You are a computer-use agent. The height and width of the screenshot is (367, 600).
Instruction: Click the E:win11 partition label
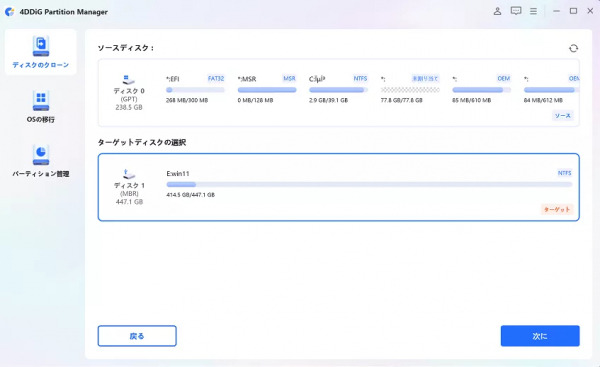(x=178, y=173)
